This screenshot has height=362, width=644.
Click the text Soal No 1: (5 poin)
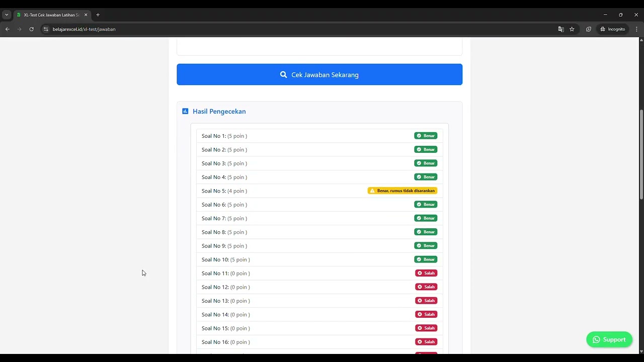coord(224,136)
